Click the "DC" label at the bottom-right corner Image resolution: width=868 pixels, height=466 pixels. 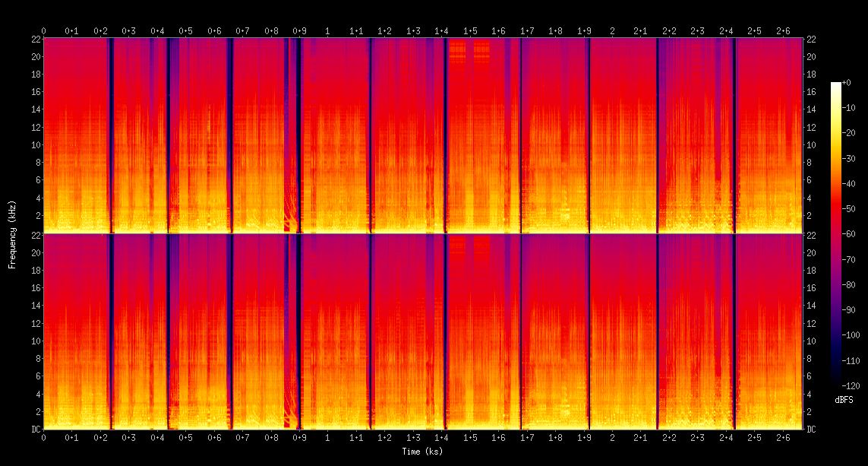pos(812,430)
